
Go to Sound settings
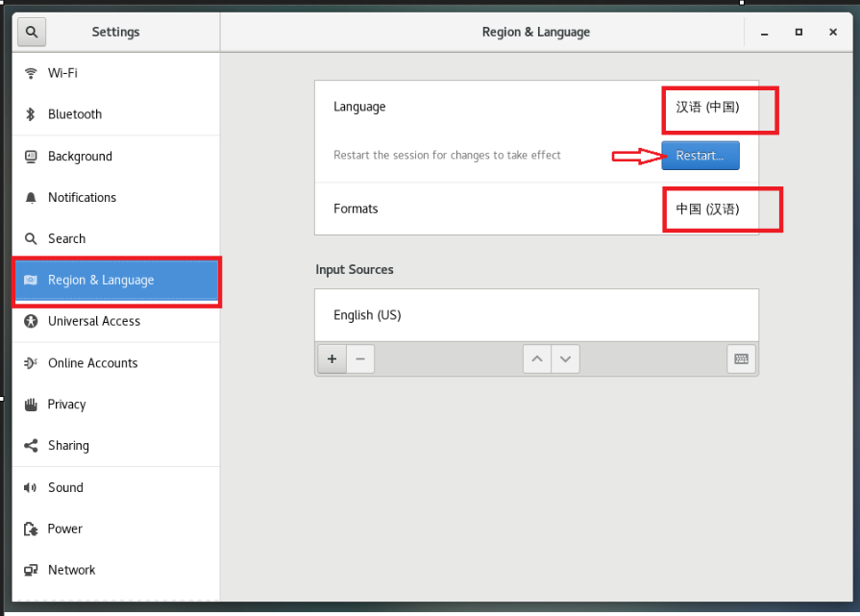(116, 487)
